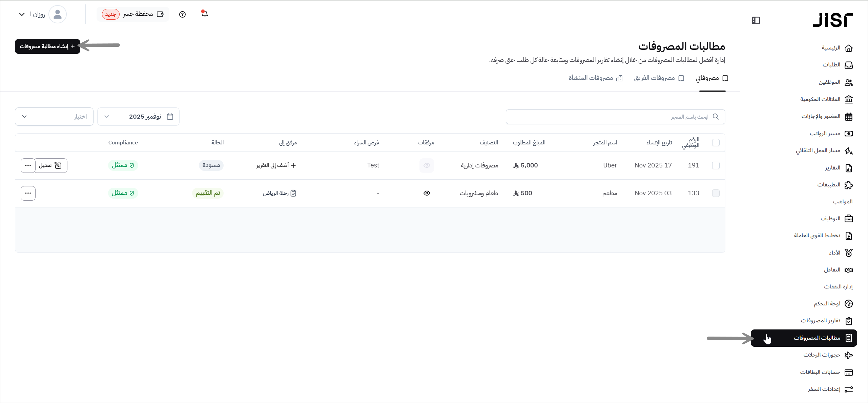The width and height of the screenshot is (868, 403).
Task: Click the create expense claim button
Action: pos(47,46)
